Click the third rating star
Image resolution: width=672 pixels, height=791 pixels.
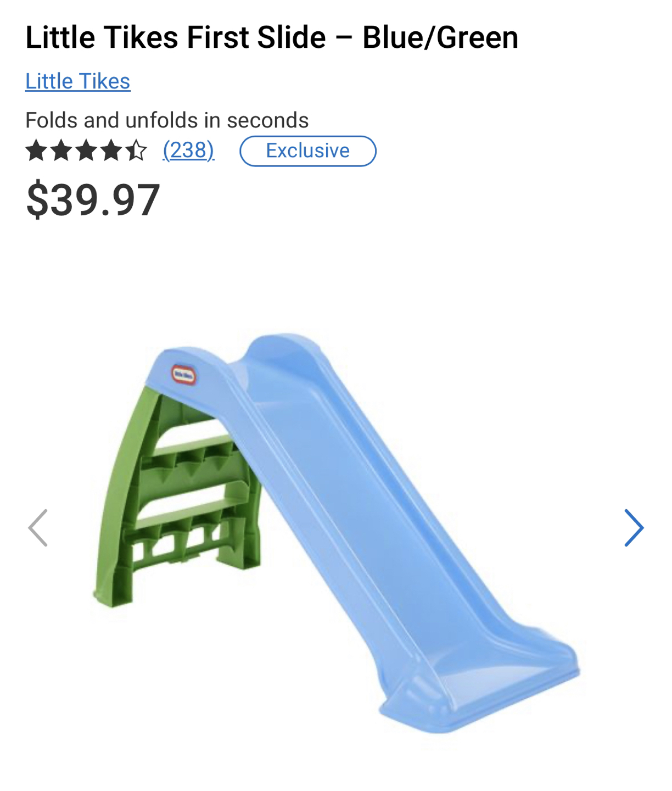tap(86, 150)
